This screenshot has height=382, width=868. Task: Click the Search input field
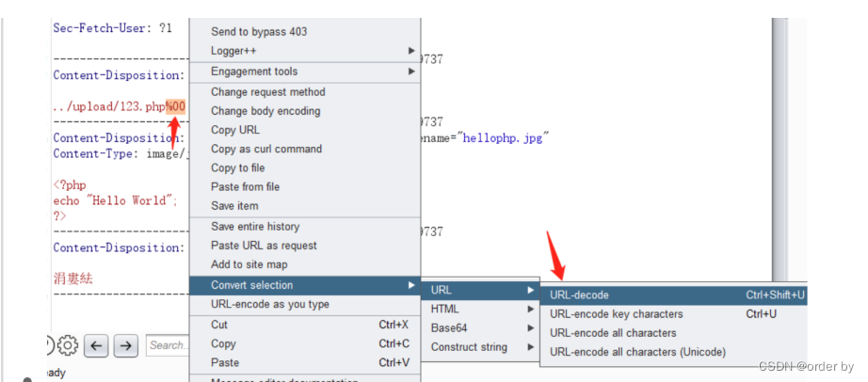(x=168, y=345)
